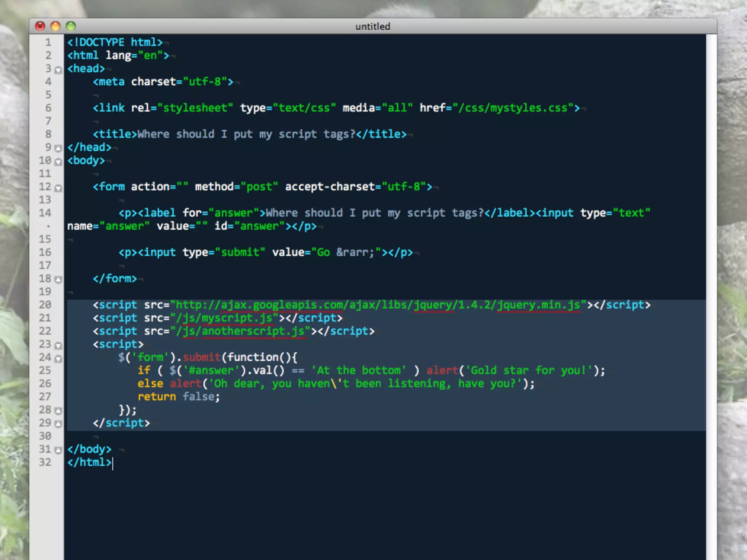
Task: Minimize the window with the yellow button
Action: [x=55, y=26]
